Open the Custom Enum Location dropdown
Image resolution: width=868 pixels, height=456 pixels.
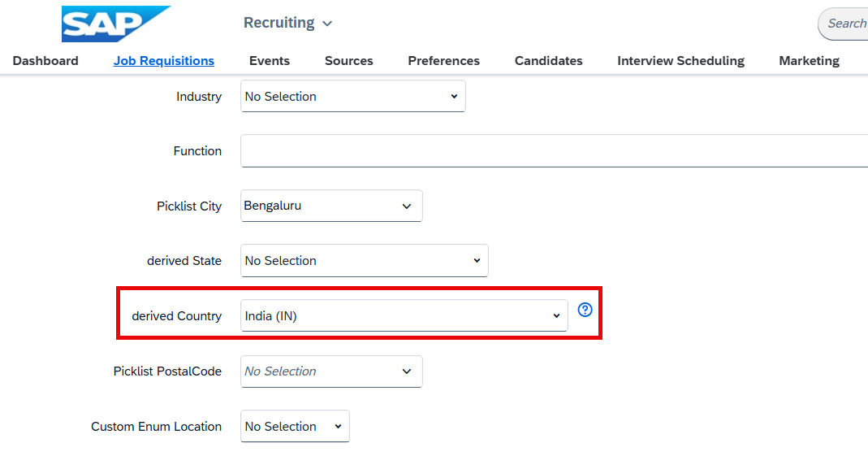(295, 426)
